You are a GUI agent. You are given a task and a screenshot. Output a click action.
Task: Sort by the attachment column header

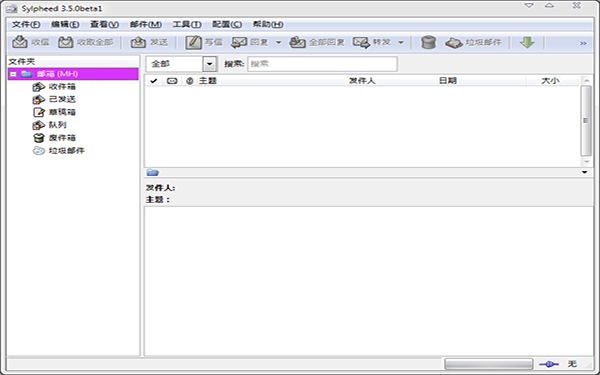click(189, 81)
